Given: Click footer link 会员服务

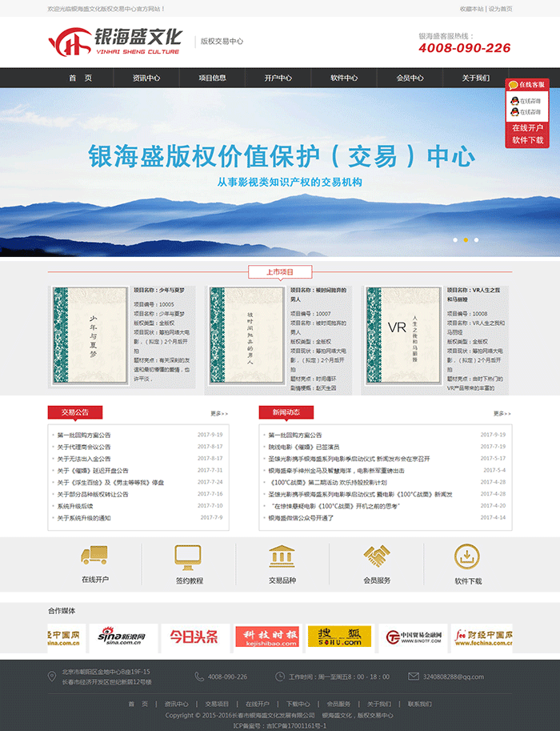Looking at the screenshot, I should tap(338, 704).
